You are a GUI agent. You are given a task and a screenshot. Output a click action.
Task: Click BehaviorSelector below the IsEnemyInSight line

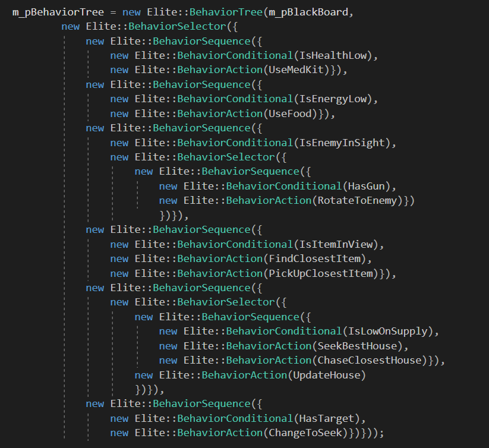(226, 157)
